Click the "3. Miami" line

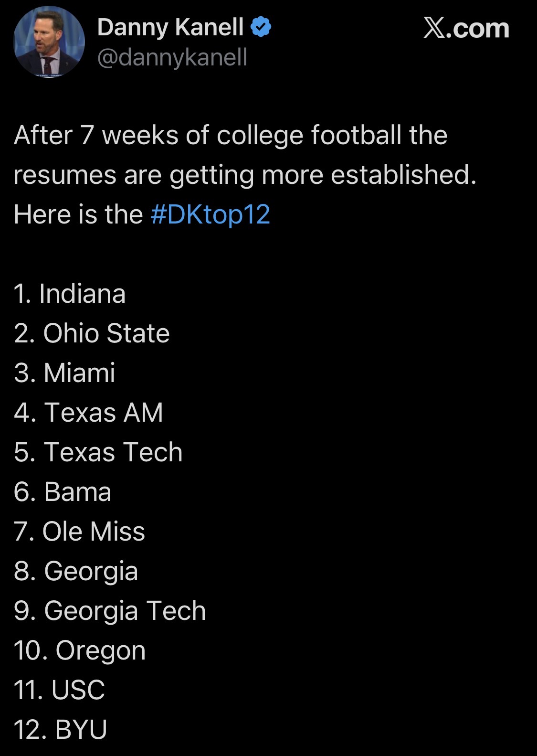64,373
